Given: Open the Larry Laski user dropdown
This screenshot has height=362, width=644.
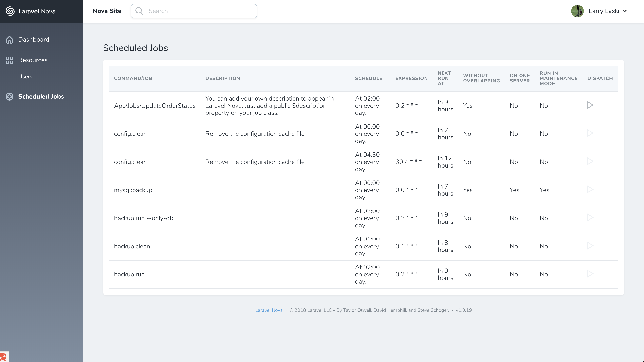Looking at the screenshot, I should coord(603,11).
